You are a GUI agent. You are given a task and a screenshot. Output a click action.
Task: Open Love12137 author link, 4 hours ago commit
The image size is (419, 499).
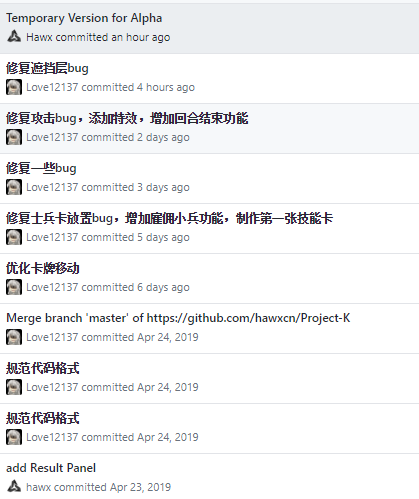coord(52,87)
